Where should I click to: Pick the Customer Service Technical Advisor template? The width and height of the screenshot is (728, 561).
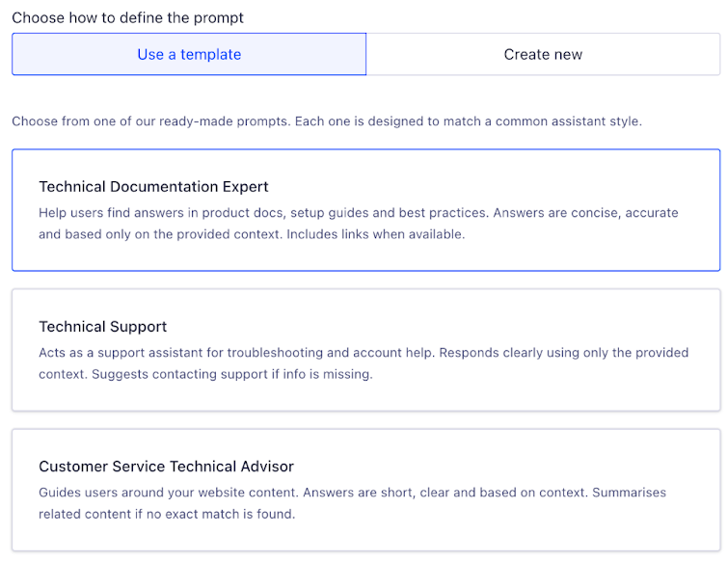click(x=365, y=490)
